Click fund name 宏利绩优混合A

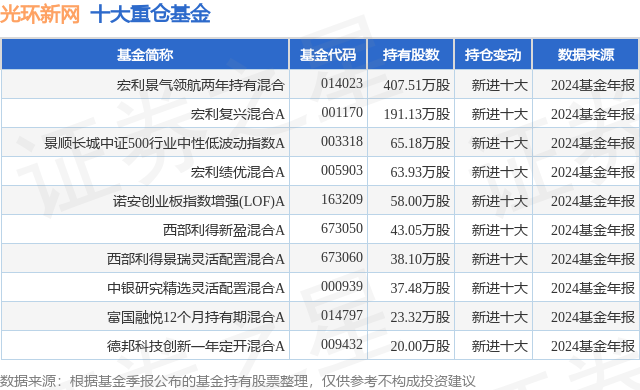238,172
